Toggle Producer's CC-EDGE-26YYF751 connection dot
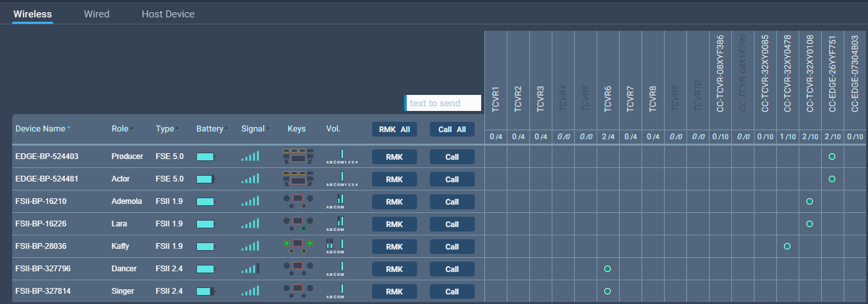The width and height of the screenshot is (868, 304). point(832,156)
